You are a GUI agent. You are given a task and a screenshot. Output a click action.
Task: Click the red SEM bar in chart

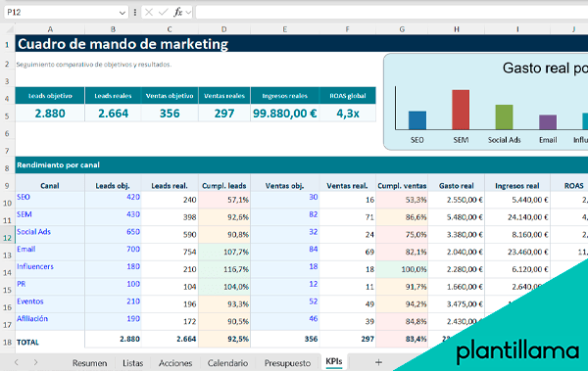461,110
